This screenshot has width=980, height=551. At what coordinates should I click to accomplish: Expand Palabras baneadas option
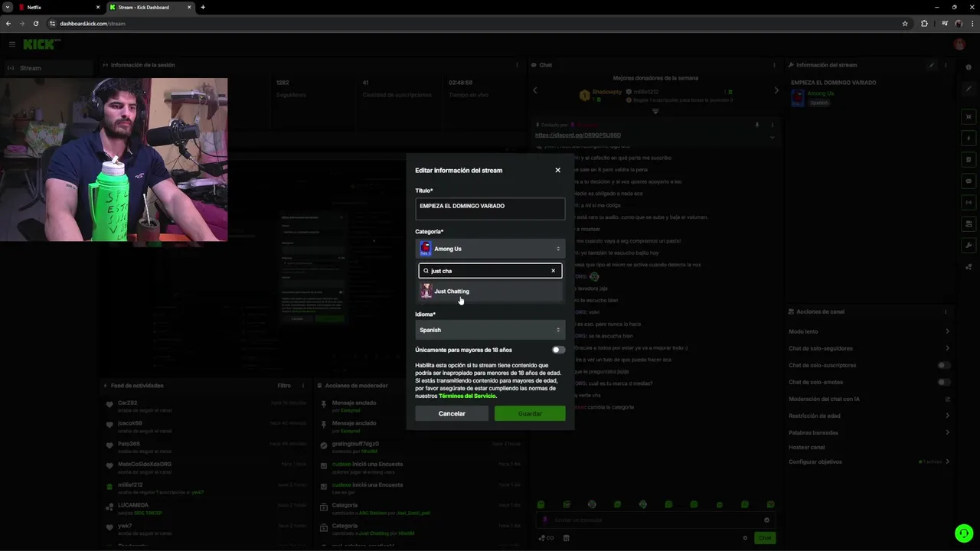pyautogui.click(x=870, y=432)
